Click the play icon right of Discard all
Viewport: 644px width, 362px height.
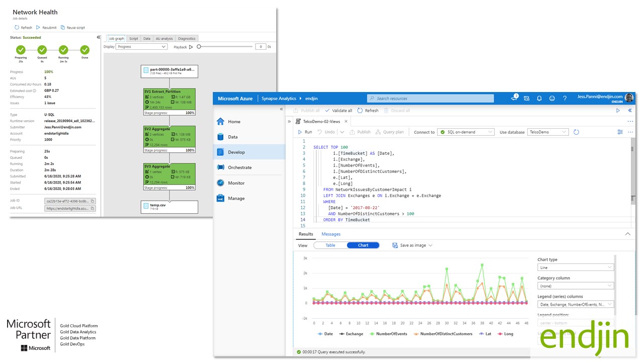(x=618, y=111)
